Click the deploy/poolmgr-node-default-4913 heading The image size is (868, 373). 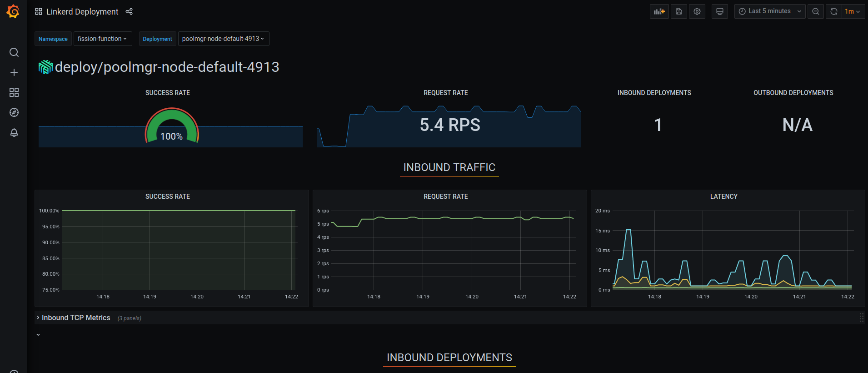click(167, 67)
